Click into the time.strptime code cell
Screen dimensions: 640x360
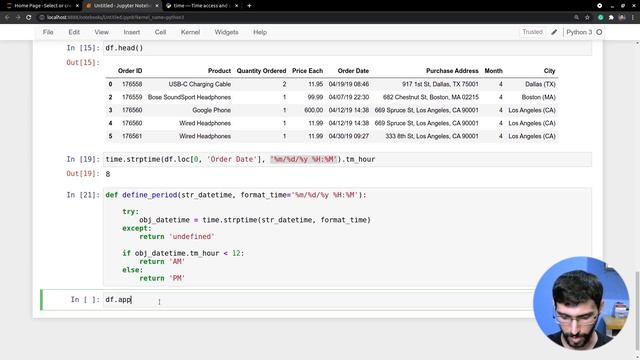[x=347, y=159]
